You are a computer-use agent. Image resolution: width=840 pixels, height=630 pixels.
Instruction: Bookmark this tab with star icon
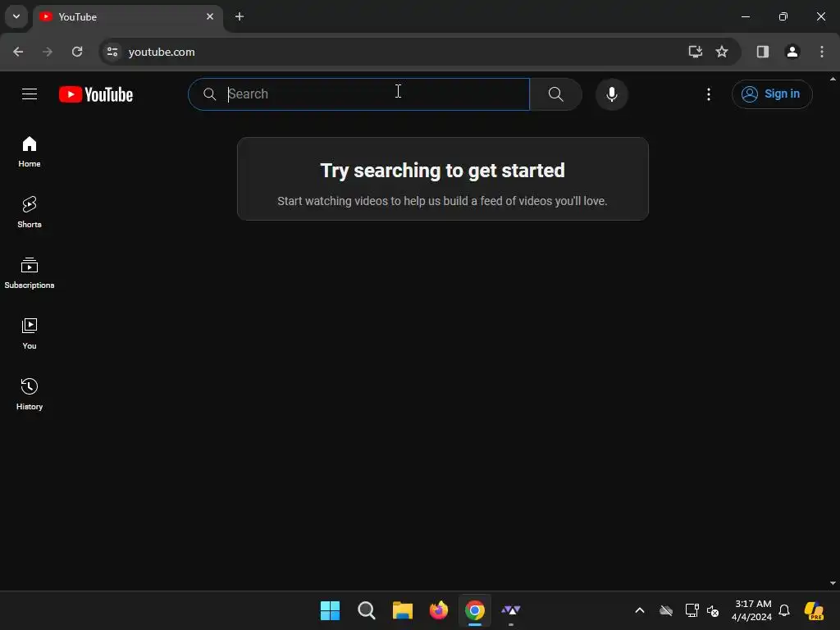coord(722,52)
